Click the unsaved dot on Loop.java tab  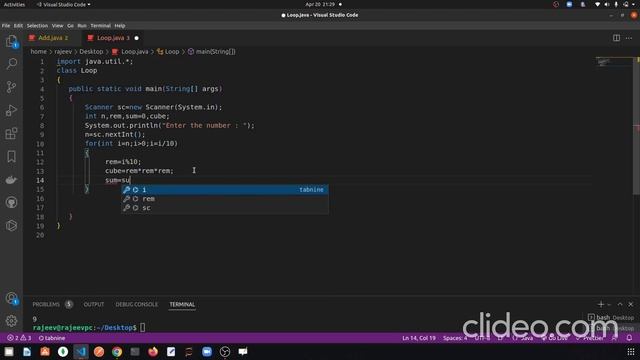137,38
